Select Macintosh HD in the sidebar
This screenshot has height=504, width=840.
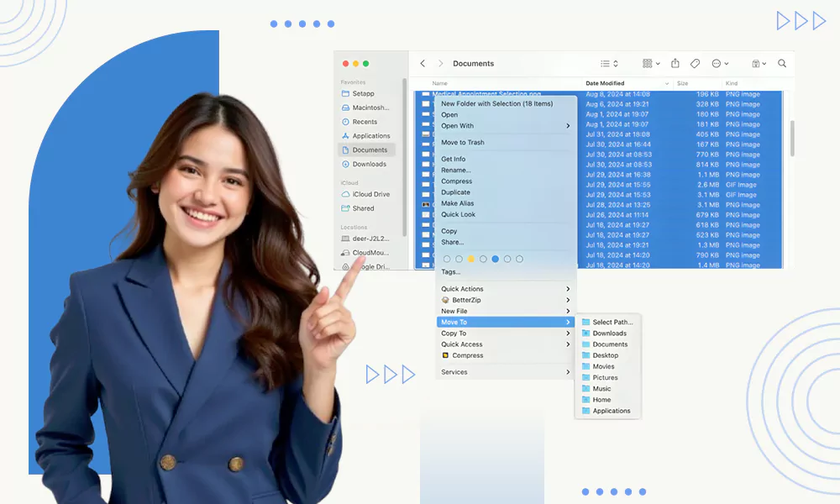(367, 108)
